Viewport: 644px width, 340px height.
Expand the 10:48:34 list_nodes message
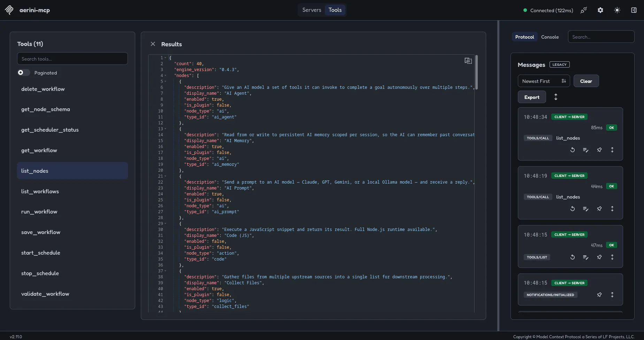click(612, 150)
